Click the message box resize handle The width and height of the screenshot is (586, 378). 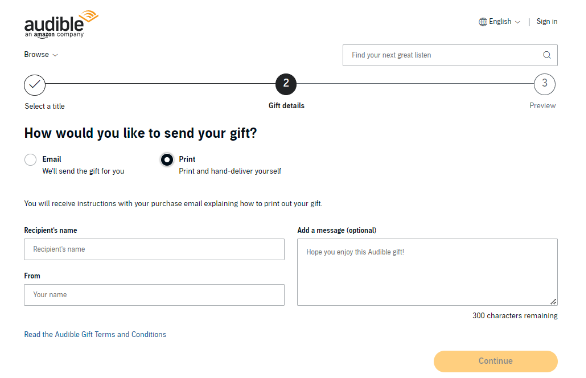553,301
